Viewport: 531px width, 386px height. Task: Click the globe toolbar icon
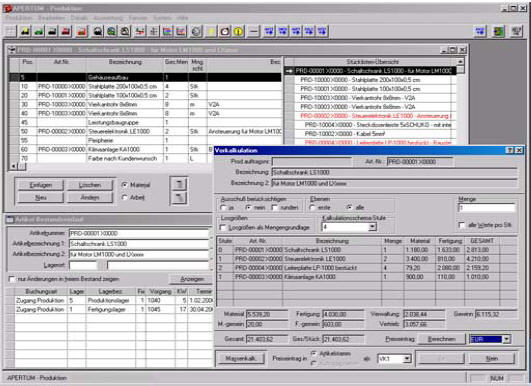[x=111, y=31]
